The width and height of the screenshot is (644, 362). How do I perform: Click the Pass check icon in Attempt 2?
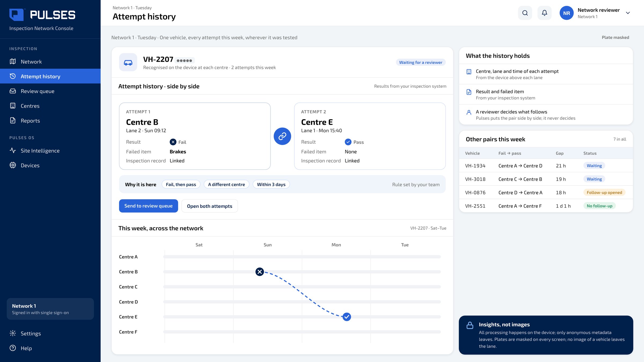(348, 142)
